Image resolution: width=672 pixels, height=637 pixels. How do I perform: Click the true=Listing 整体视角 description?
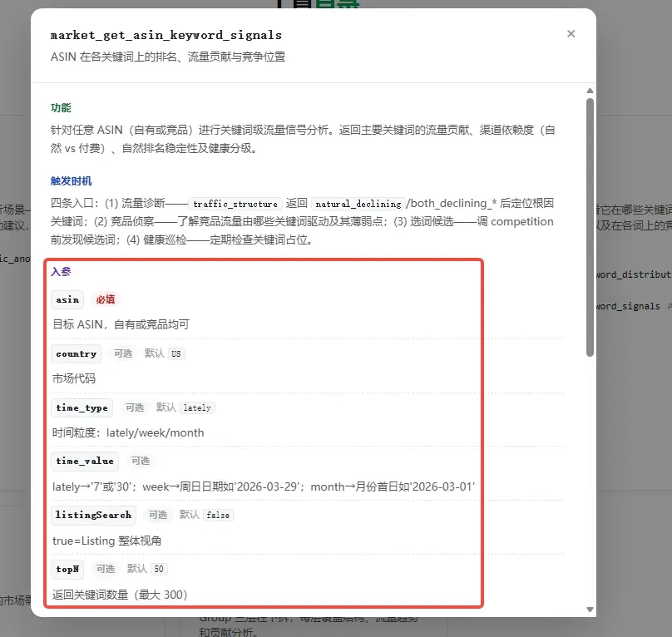point(106,541)
